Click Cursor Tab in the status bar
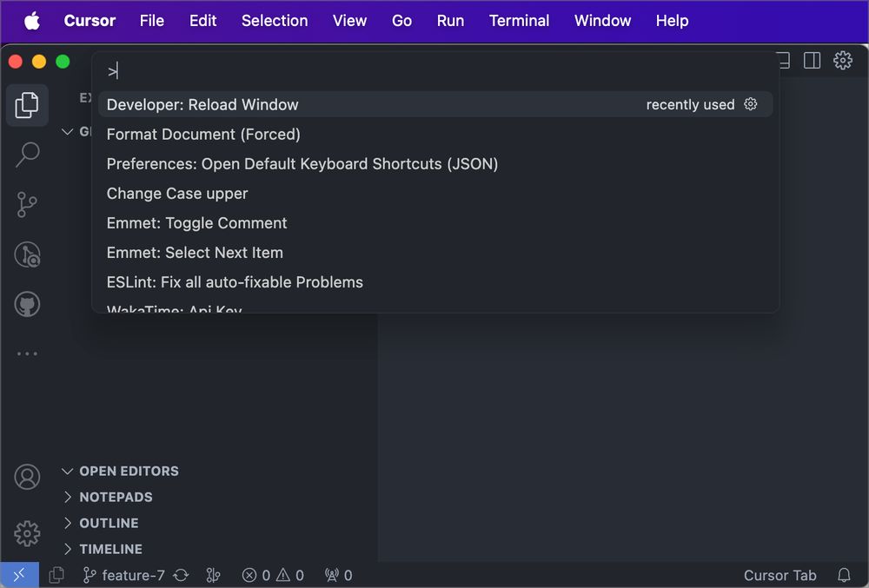The image size is (869, 588). click(x=779, y=576)
